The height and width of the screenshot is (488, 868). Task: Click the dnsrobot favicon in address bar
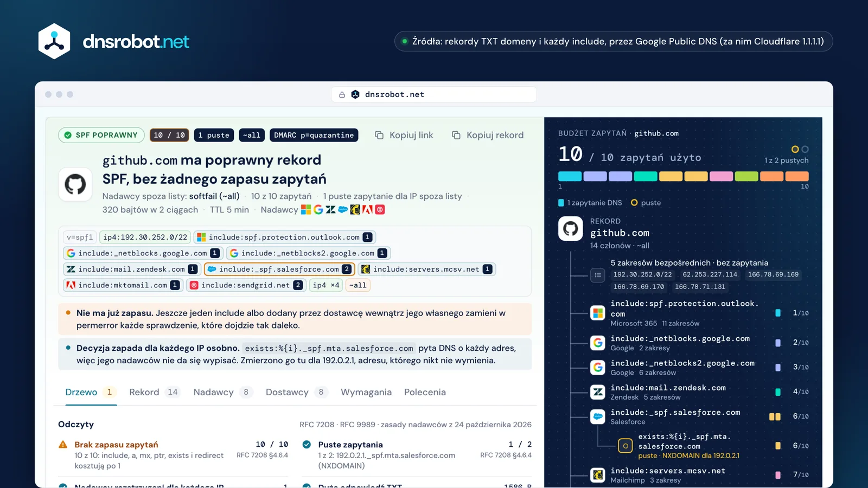tap(355, 94)
